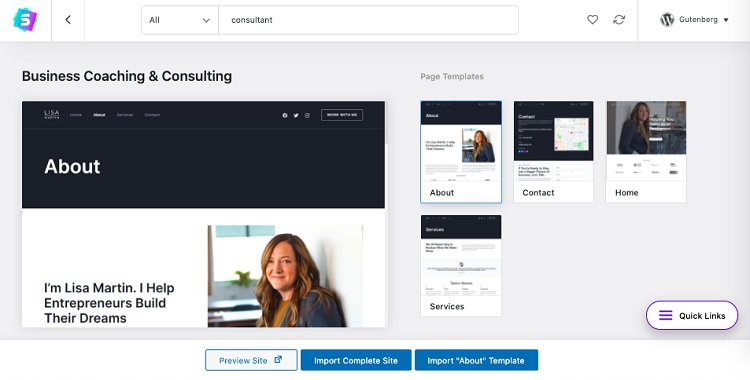Open favorites with the heart icon
The width and height of the screenshot is (750, 380).
click(593, 20)
